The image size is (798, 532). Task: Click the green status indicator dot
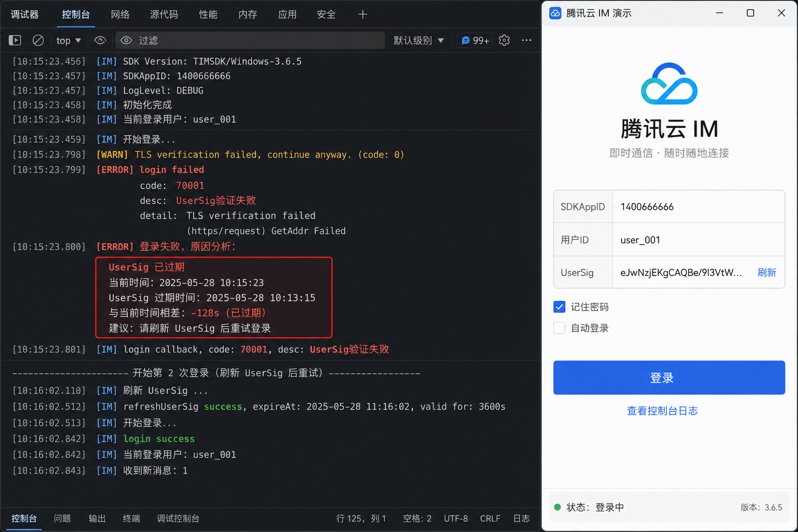pos(557,507)
